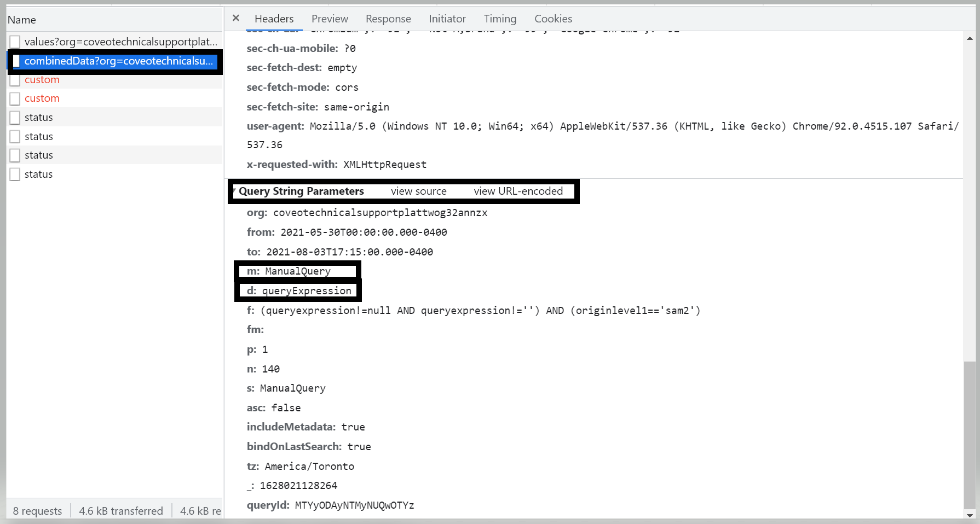Click the Name column header

point(22,20)
